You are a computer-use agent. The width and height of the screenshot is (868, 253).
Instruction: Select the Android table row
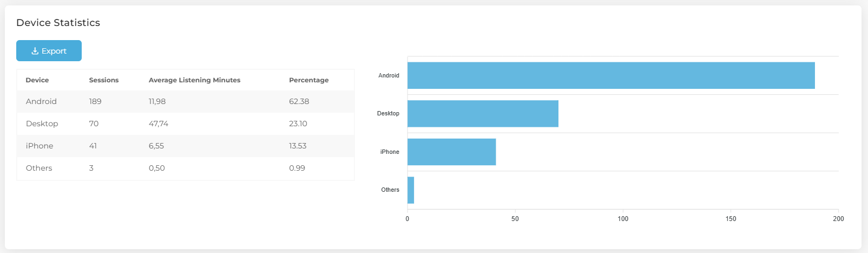click(x=186, y=101)
